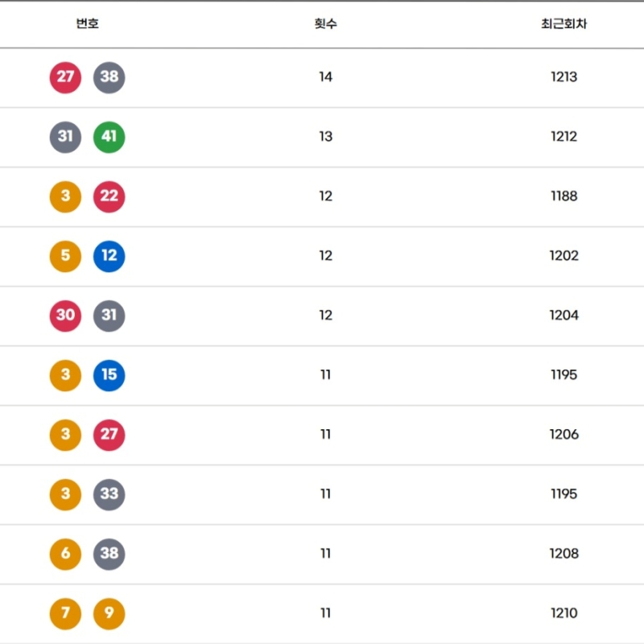Click the count value 14
Viewport: 644px width, 644px height.
(325, 77)
